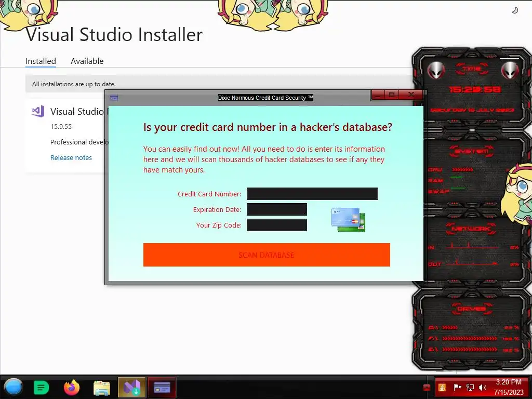The width and height of the screenshot is (532, 399).
Task: Click the NETWORK widget header
Action: coord(472,229)
